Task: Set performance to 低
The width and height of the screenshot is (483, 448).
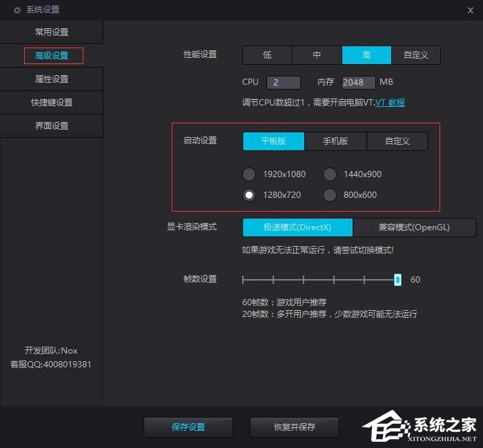Action: pos(267,55)
